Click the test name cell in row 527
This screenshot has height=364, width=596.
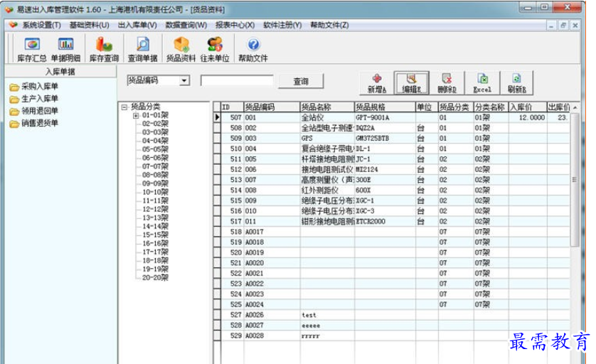(327, 315)
